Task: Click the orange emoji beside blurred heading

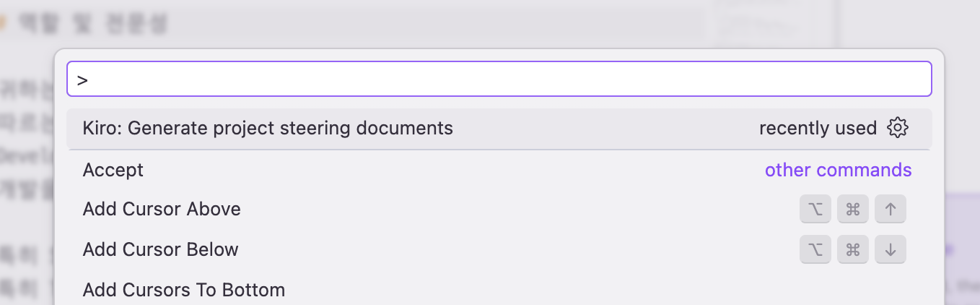Action: [2, 24]
